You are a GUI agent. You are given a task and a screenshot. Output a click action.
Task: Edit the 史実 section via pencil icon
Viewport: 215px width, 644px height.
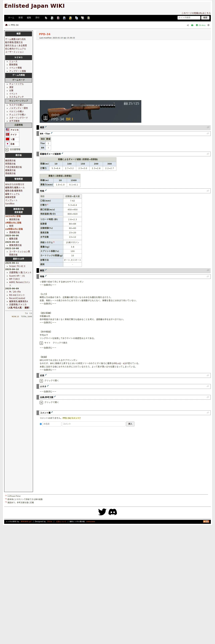(x=46, y=375)
